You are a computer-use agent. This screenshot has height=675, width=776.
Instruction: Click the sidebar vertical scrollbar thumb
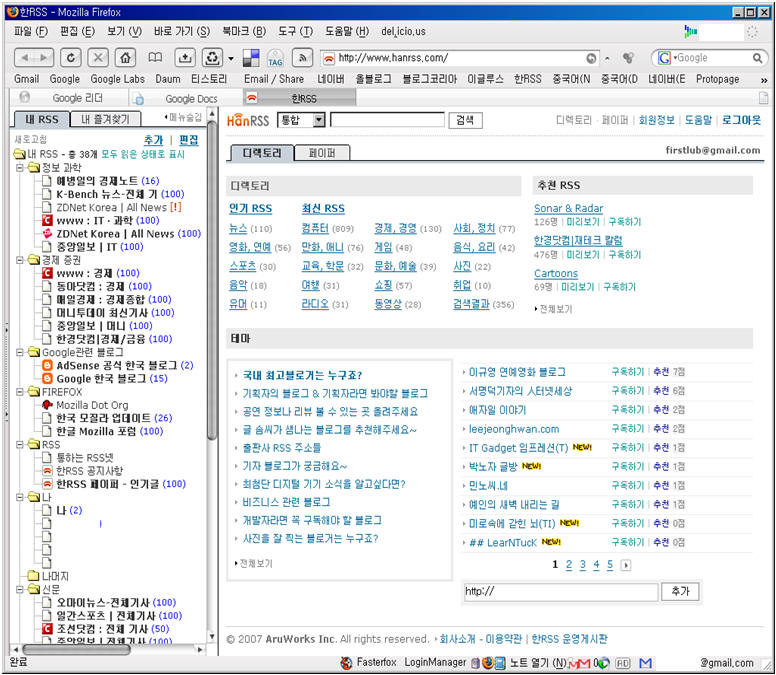[x=211, y=280]
